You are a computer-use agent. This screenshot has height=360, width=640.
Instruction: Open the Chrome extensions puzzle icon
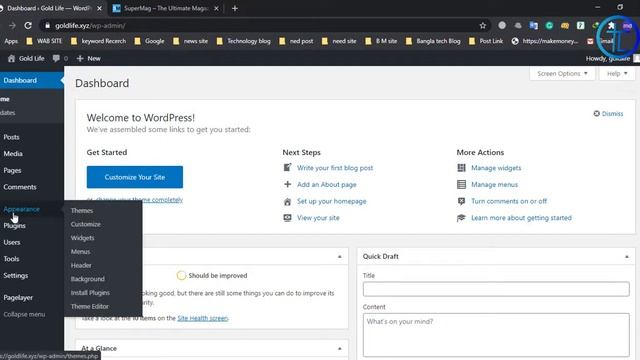tap(611, 26)
